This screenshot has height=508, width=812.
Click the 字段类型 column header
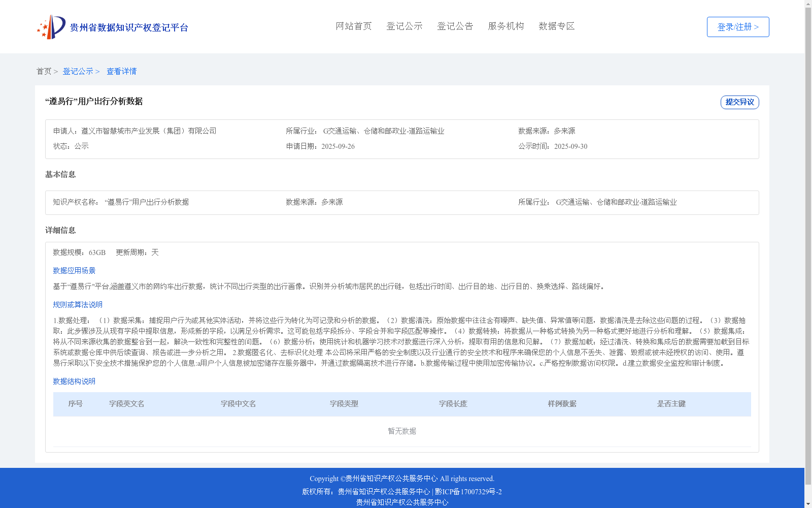[344, 404]
